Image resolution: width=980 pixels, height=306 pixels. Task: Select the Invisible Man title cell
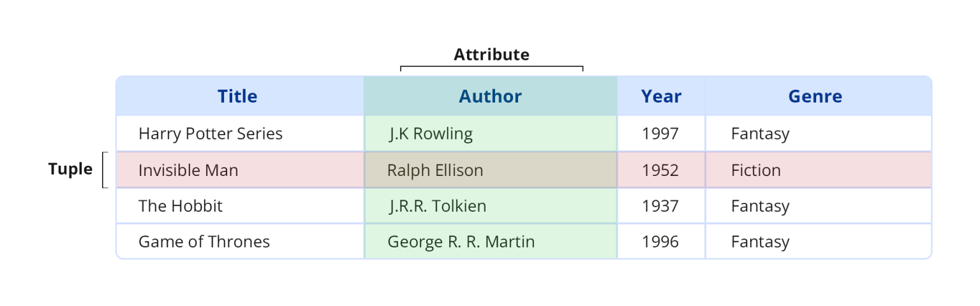(x=188, y=170)
